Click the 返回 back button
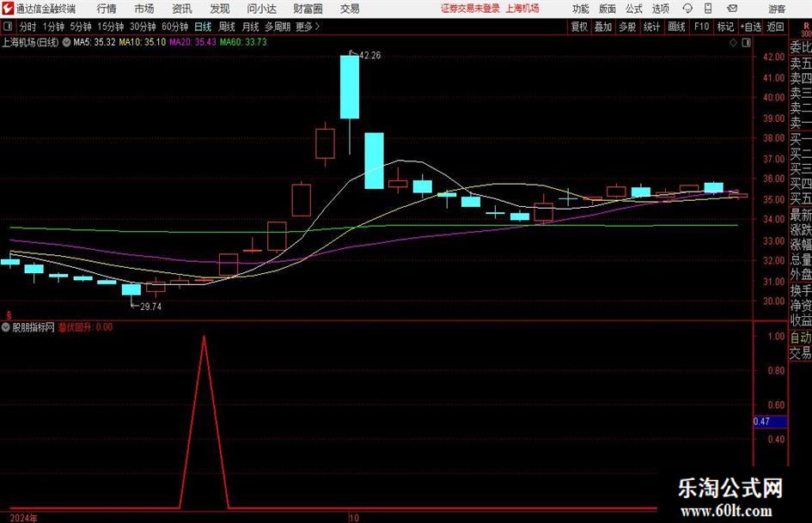Viewport: 812px width, 523px height. 775,27
